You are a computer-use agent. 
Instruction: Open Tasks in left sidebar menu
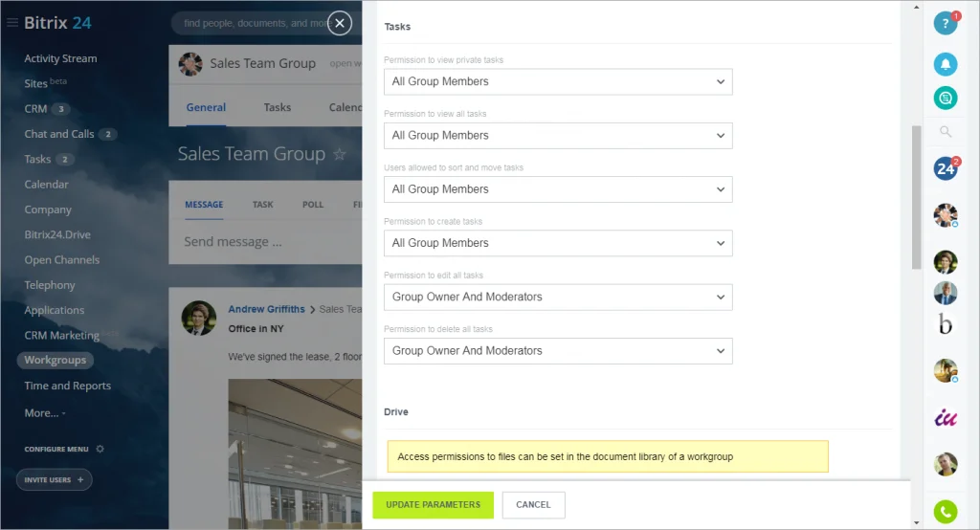[37, 160]
